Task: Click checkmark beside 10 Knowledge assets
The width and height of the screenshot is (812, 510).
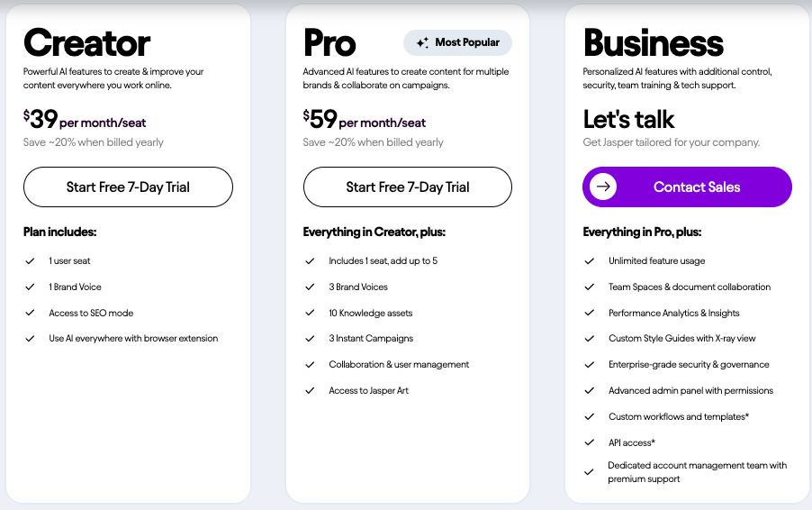Action: [x=310, y=313]
